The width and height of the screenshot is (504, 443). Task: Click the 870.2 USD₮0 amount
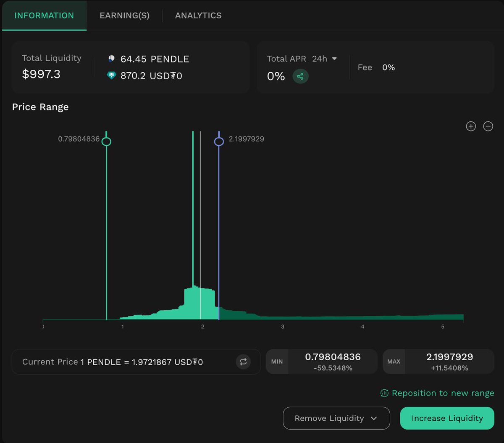click(151, 76)
